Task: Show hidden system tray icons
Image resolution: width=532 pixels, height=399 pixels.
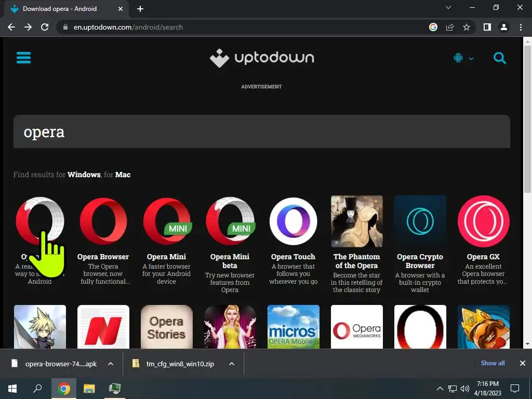Action: point(440,389)
